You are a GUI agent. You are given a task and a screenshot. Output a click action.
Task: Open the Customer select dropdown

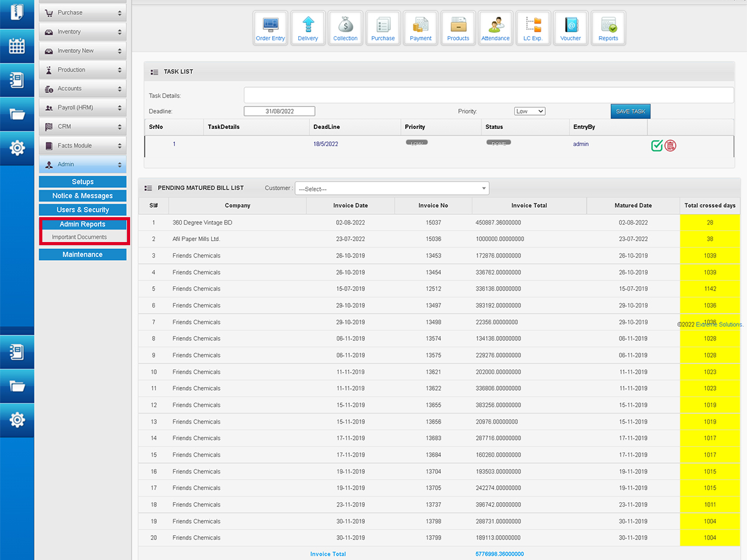pyautogui.click(x=392, y=189)
